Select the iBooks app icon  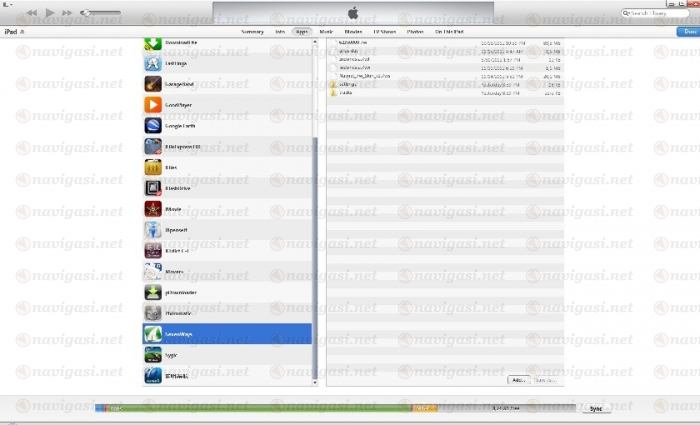(x=153, y=167)
